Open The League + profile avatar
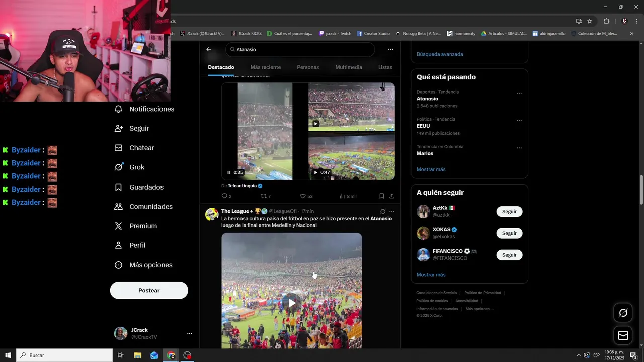Screen dimensions: 644x362 pos(212,214)
